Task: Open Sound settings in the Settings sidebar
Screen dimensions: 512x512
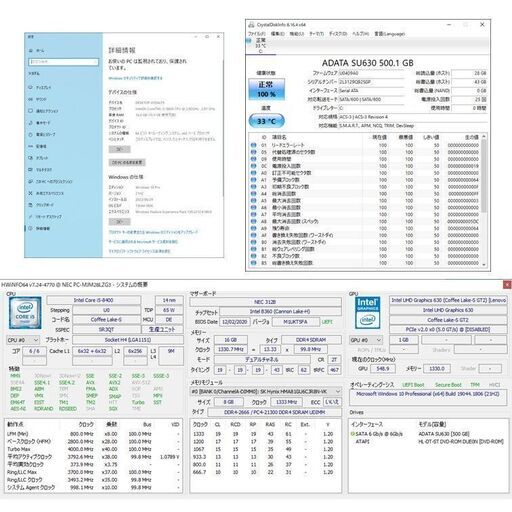Action: 38,99
